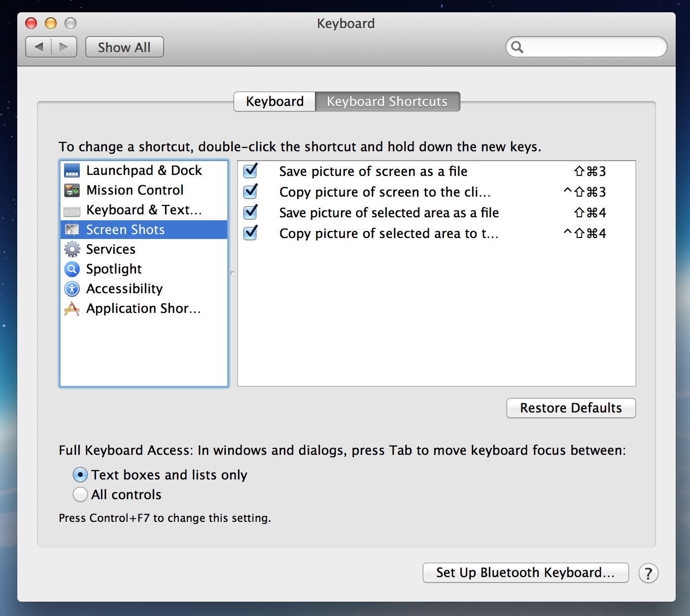The image size is (690, 616).
Task: Click the Screen Shots category icon
Action: coord(72,230)
